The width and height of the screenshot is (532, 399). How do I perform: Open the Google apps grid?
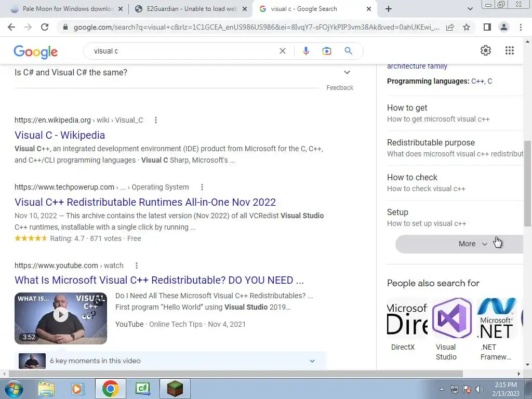509,50
